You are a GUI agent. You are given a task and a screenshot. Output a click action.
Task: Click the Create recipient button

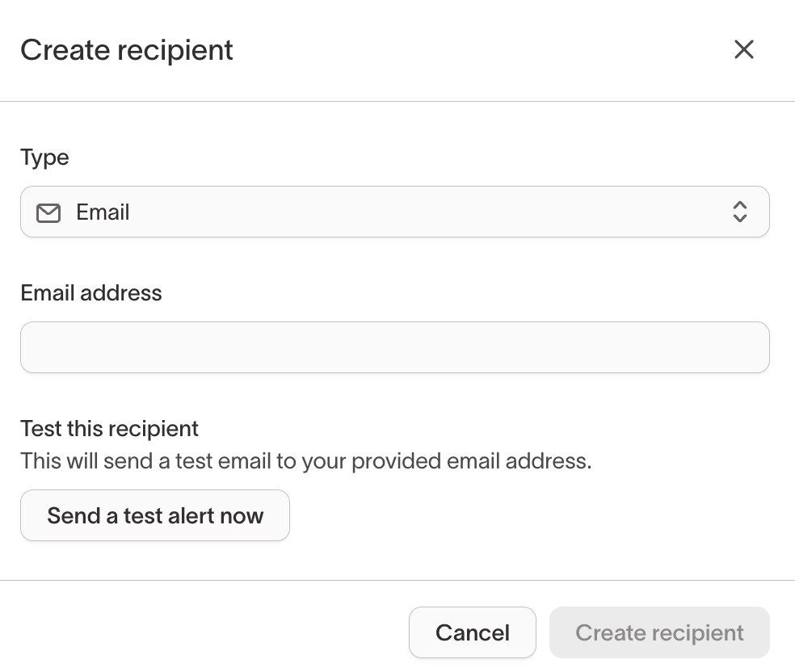[x=659, y=632]
